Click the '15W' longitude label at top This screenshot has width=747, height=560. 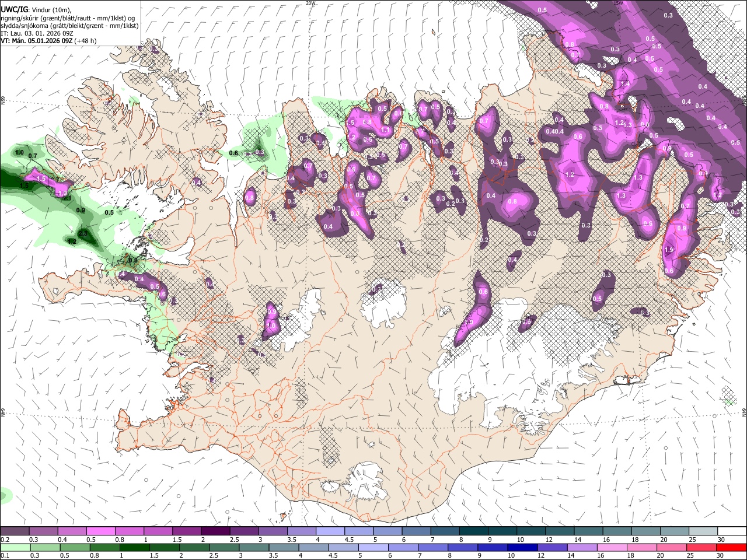pyautogui.click(x=618, y=3)
